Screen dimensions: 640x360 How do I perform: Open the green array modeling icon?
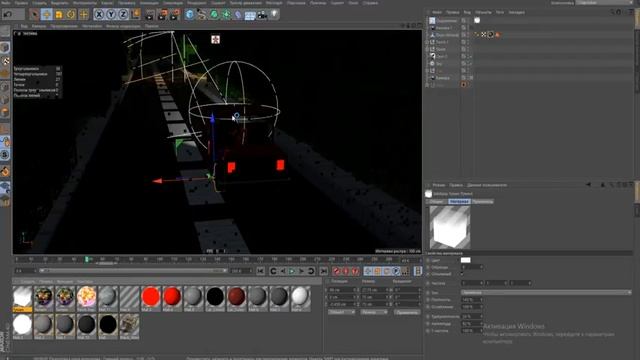(x=226, y=15)
